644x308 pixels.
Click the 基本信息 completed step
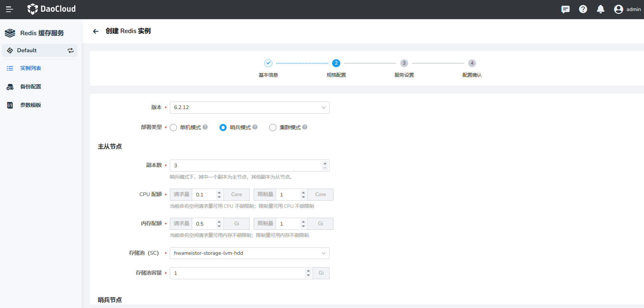(268, 63)
